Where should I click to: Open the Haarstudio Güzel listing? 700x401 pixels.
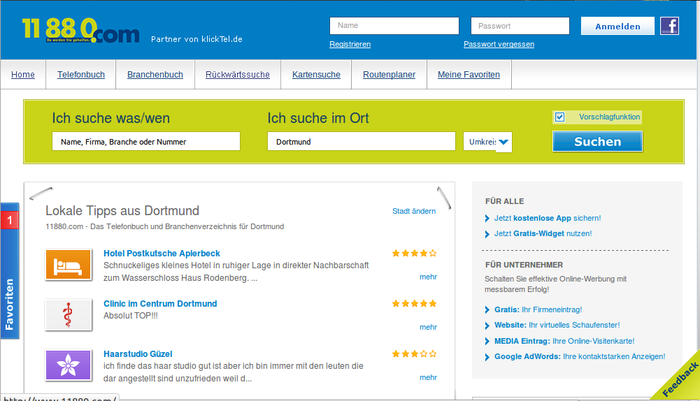(x=138, y=354)
